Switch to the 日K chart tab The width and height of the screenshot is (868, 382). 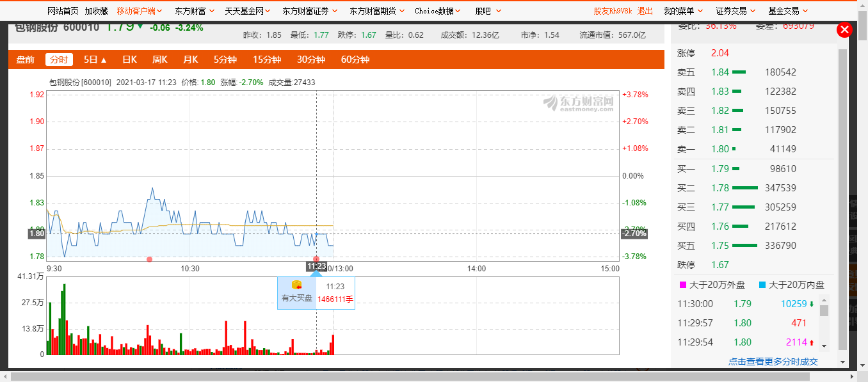click(129, 60)
